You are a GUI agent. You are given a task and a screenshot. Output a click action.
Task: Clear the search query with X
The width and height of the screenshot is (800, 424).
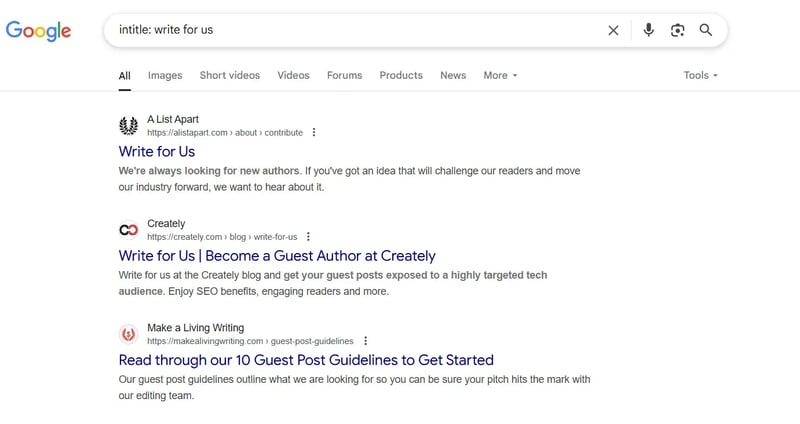pos(613,31)
